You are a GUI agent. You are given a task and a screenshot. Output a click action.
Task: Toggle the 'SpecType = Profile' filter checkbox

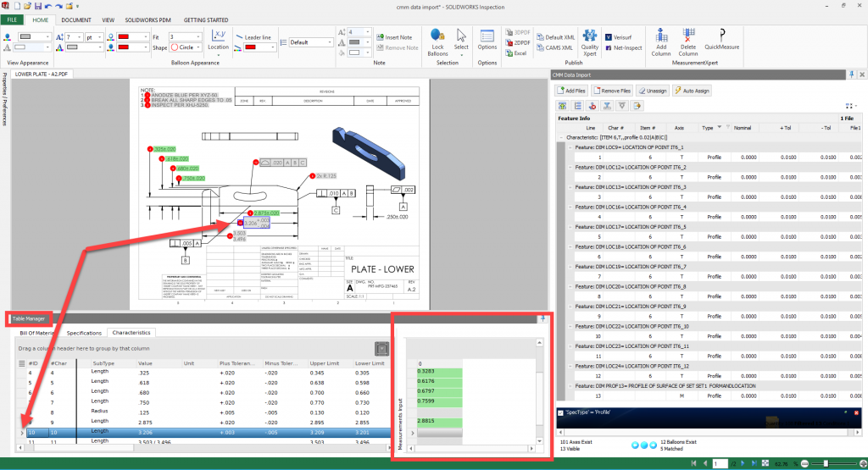click(x=561, y=412)
